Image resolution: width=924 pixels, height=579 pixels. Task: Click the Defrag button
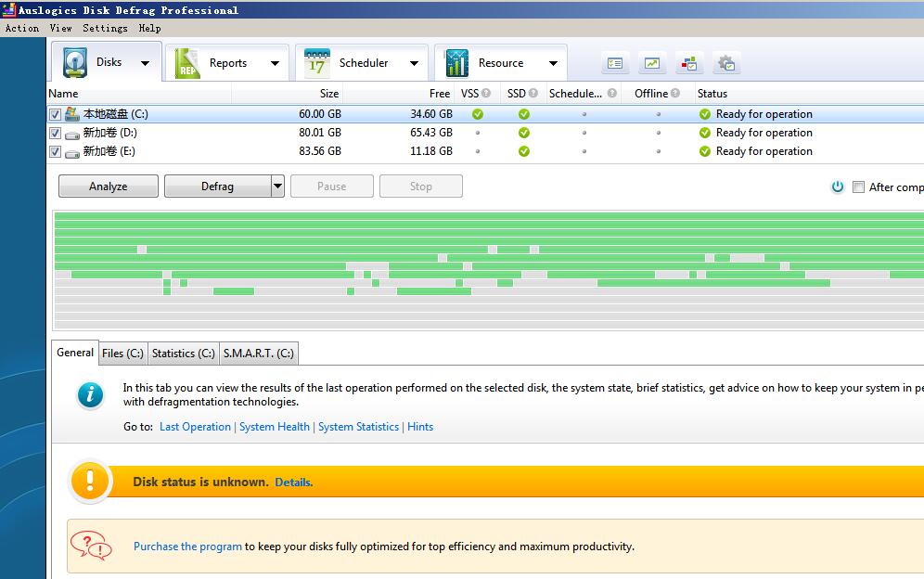[x=217, y=187]
